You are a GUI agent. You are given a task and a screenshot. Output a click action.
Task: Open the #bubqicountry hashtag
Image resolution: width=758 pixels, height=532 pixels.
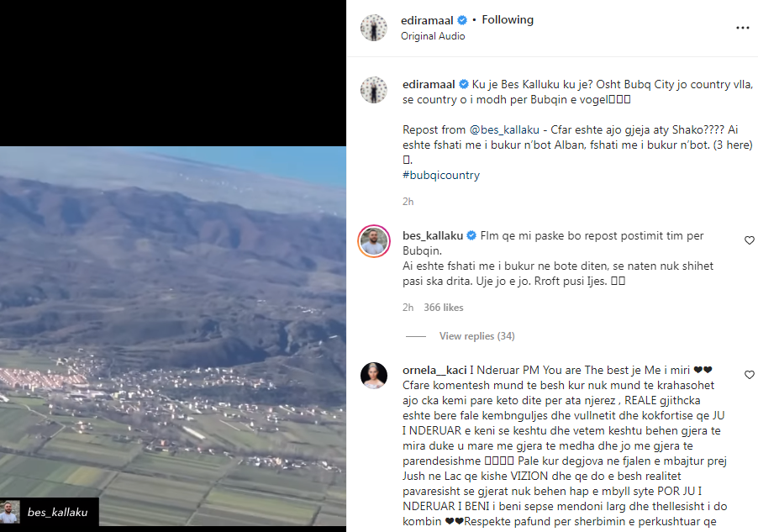tap(441, 176)
